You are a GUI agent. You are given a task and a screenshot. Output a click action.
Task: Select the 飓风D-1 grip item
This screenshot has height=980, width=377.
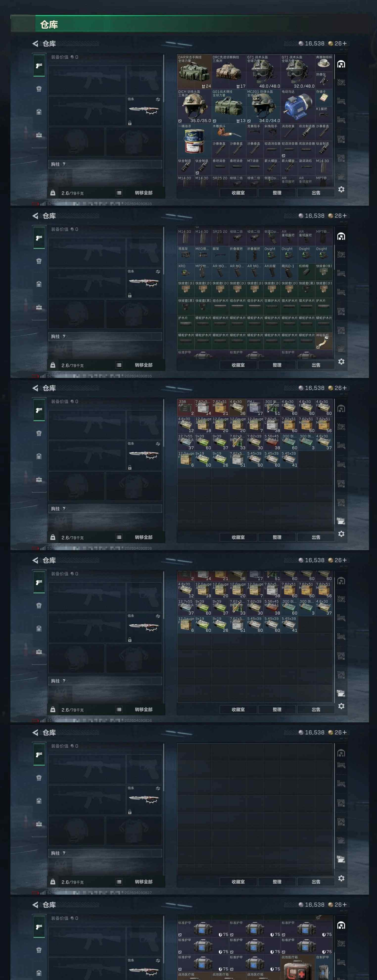click(289, 272)
